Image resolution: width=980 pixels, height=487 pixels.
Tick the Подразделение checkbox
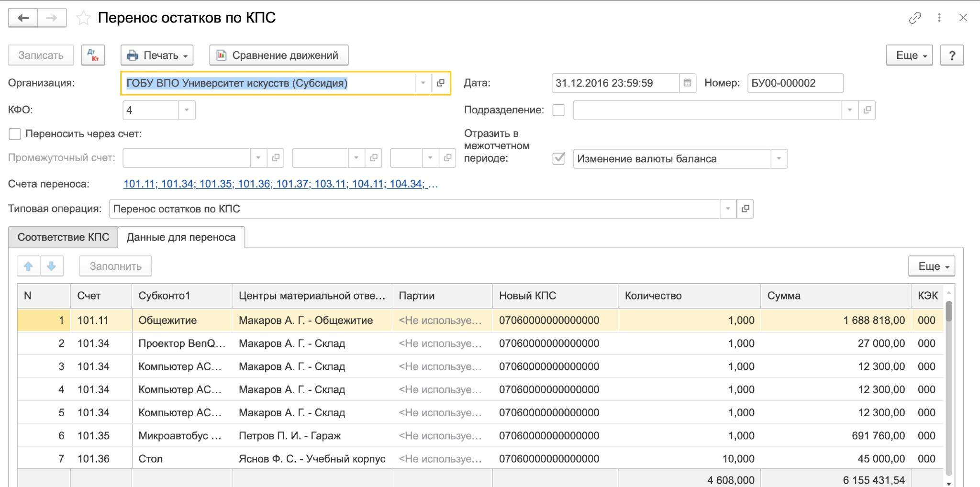coord(558,110)
